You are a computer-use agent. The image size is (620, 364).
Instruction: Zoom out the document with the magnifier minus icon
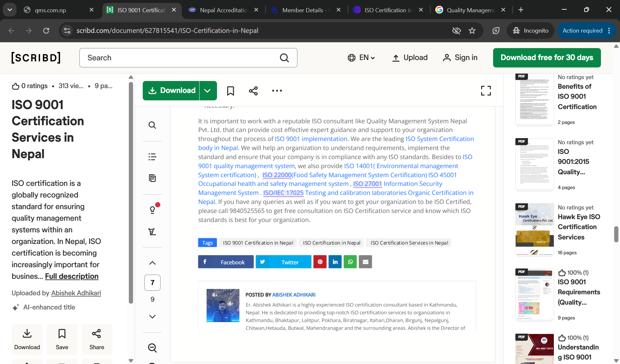tap(152, 348)
